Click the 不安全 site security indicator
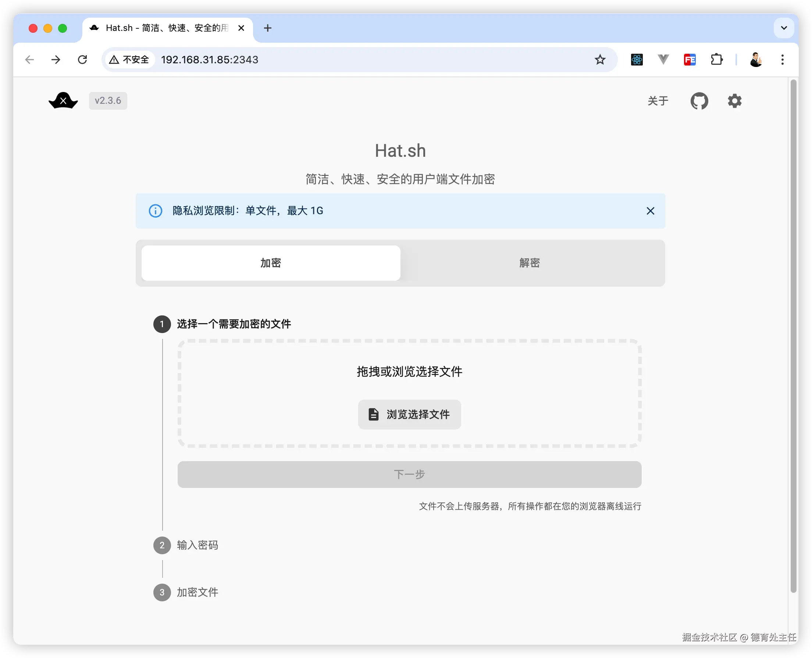Screen dimensions: 812x658 click(x=129, y=60)
